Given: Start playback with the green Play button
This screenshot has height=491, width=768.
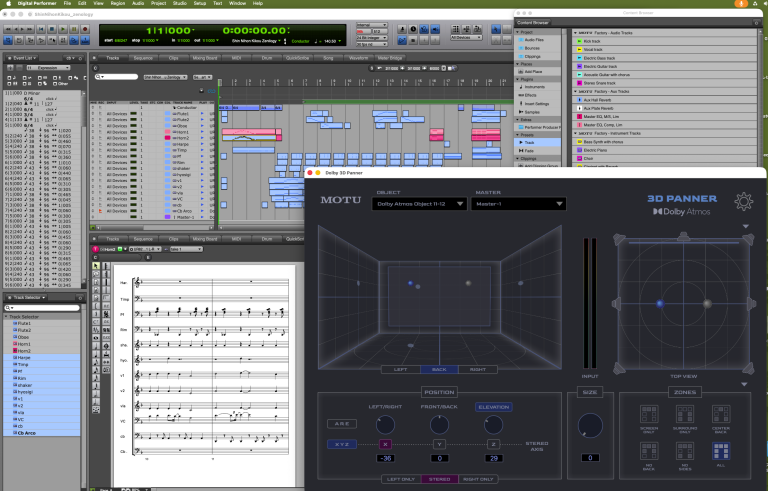Looking at the screenshot, I should click(x=63, y=29).
